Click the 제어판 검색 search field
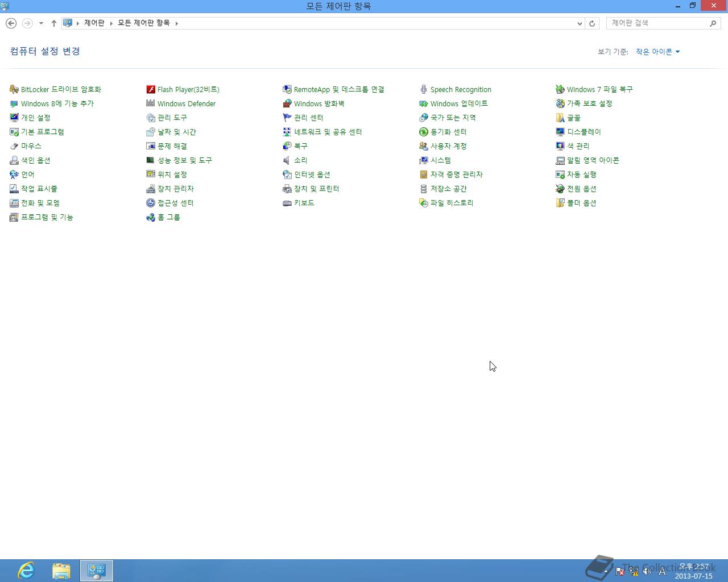The image size is (728, 582). [663, 23]
